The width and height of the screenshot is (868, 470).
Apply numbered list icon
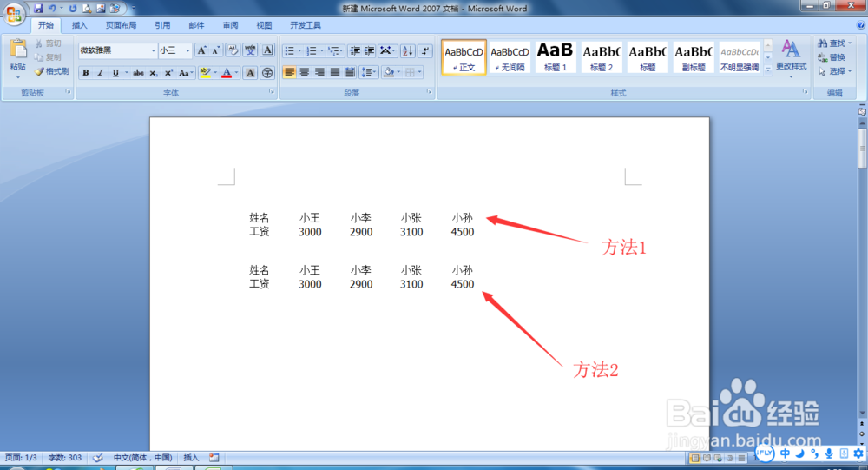point(312,51)
